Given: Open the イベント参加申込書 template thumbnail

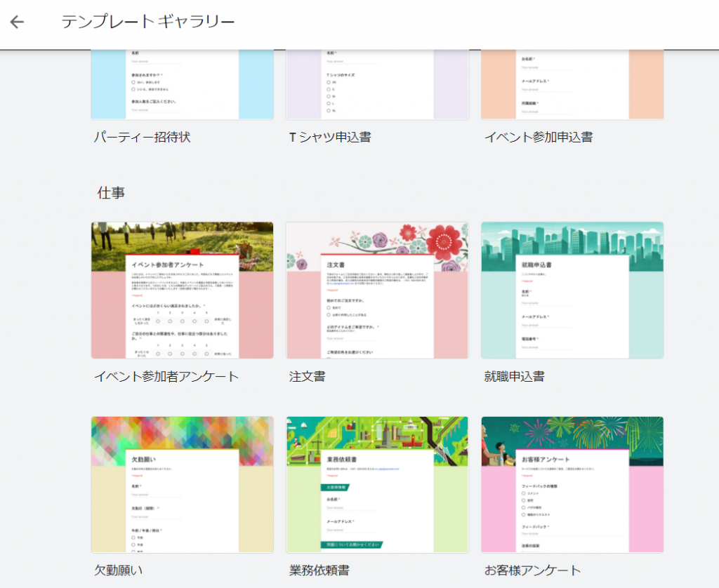Looking at the screenshot, I should pos(572,84).
